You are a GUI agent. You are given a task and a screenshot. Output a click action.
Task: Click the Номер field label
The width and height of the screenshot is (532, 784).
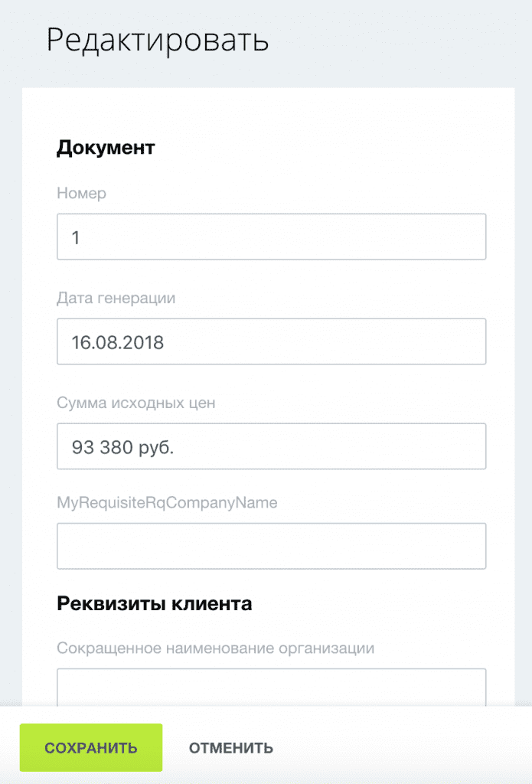tap(81, 194)
